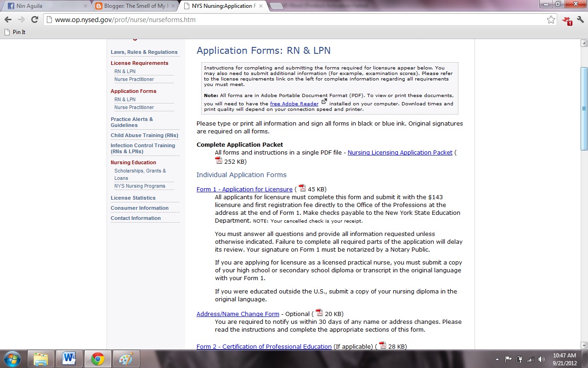Reload the current page
The image size is (588, 368).
point(34,20)
